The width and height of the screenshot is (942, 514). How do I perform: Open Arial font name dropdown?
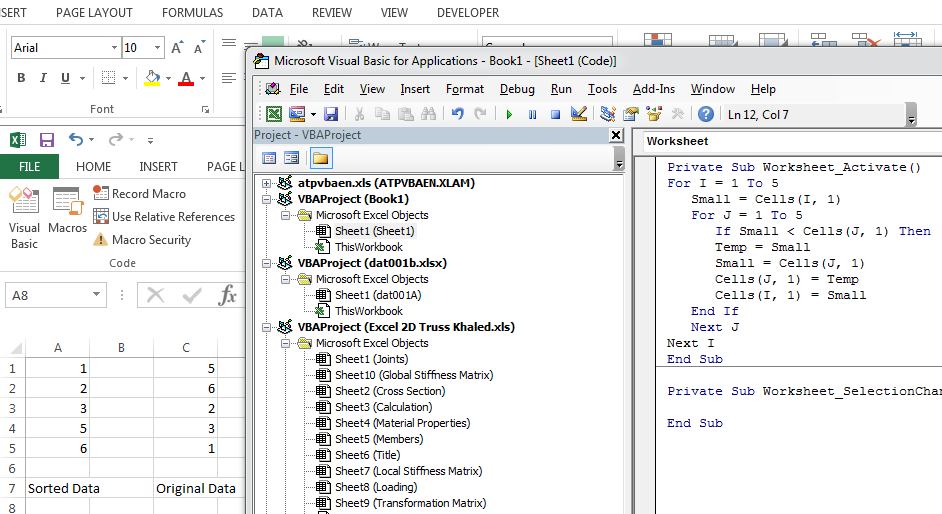click(x=114, y=47)
